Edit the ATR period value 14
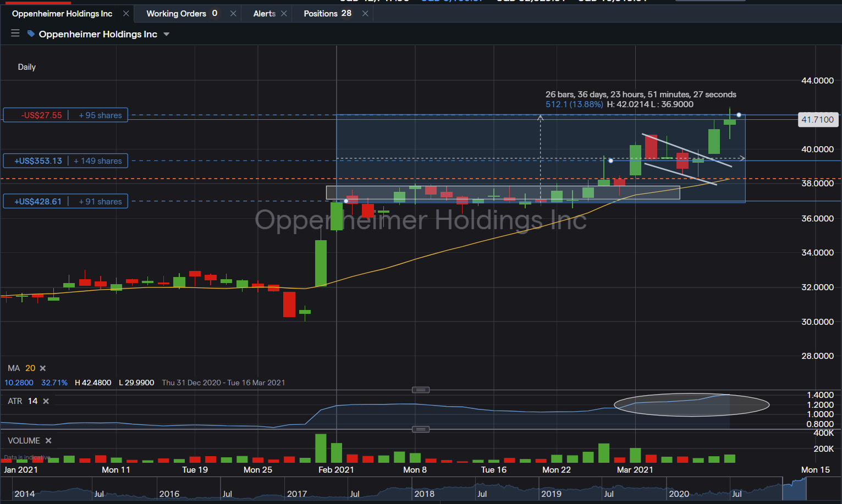 (x=33, y=401)
